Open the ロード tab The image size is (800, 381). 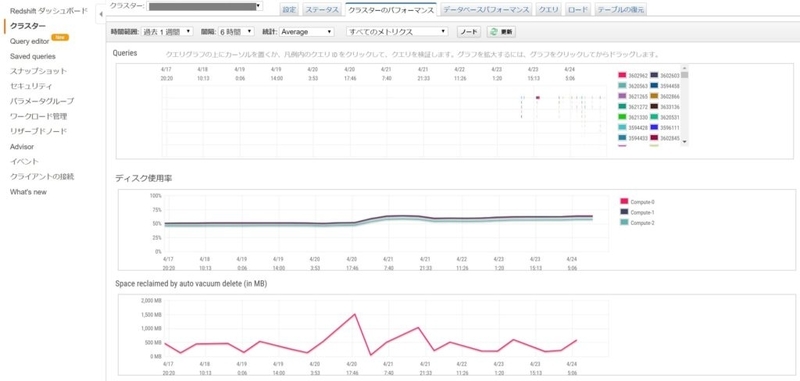tap(578, 10)
